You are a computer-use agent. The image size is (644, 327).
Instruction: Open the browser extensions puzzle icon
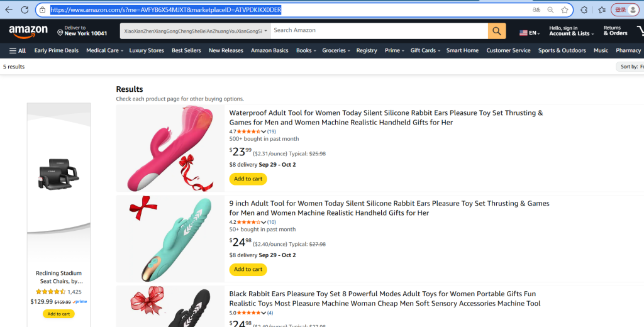tap(584, 10)
